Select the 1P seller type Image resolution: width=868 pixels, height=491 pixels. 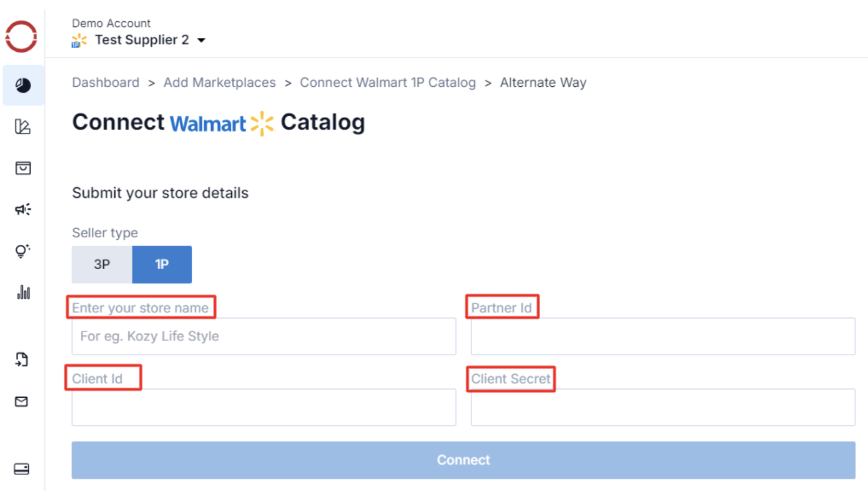[162, 264]
